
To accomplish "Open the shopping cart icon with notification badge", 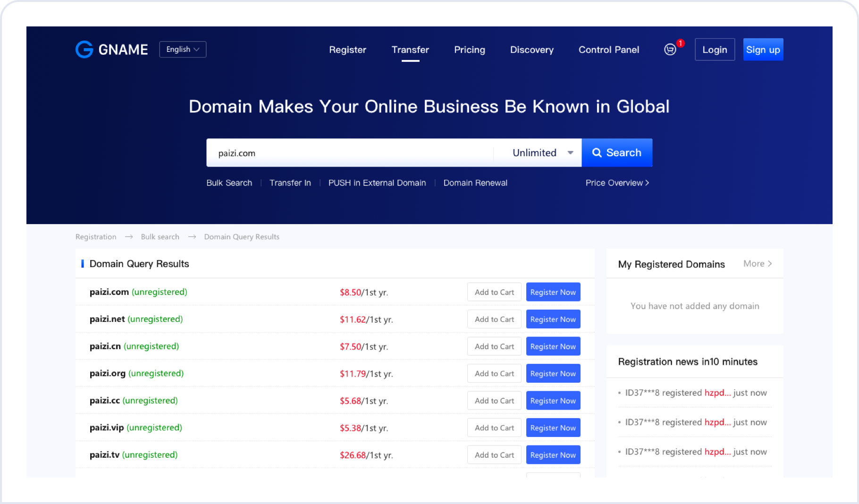I will coord(670,50).
